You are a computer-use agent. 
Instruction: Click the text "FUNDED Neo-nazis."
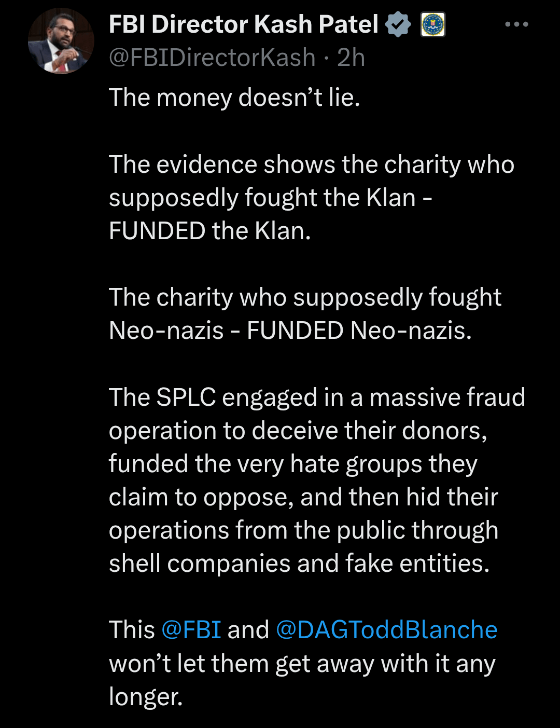click(359, 331)
